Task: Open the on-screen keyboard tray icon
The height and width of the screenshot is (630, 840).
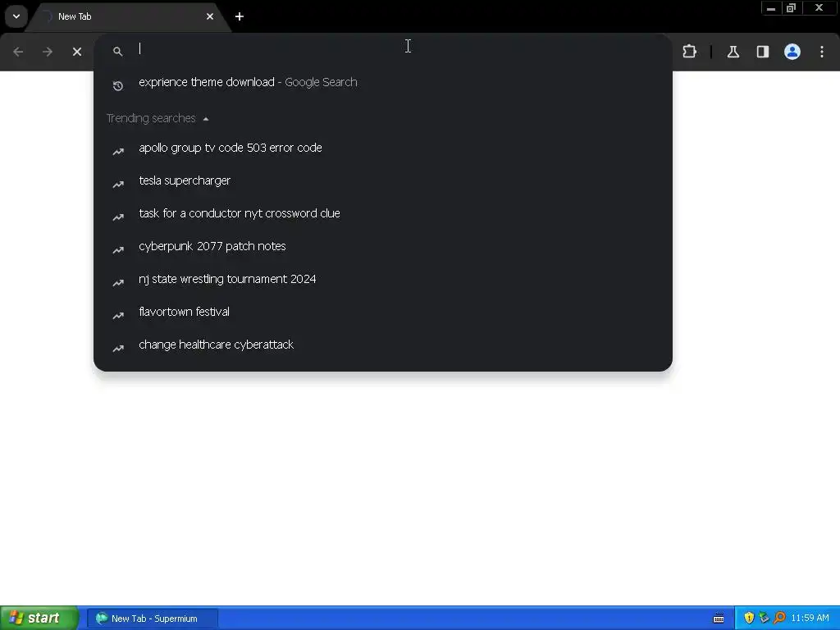Action: point(719,619)
